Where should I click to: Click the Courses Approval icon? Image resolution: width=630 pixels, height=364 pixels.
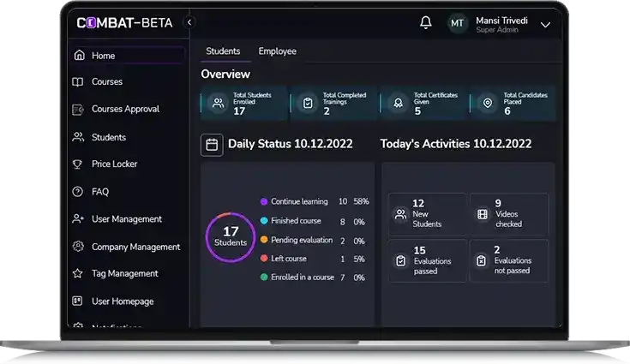78,109
